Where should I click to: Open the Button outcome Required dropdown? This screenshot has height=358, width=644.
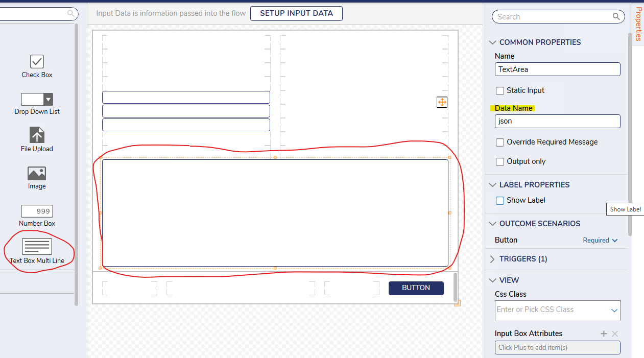pyautogui.click(x=601, y=240)
